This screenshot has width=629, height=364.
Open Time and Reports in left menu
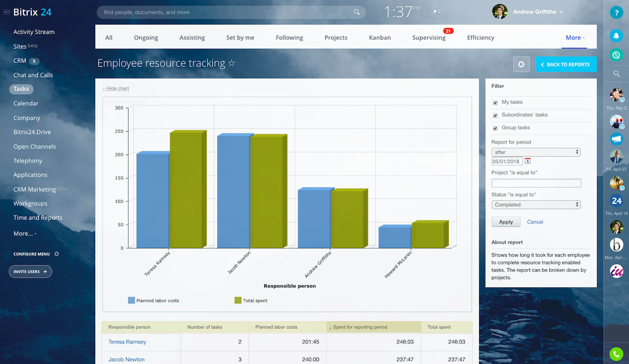click(38, 218)
